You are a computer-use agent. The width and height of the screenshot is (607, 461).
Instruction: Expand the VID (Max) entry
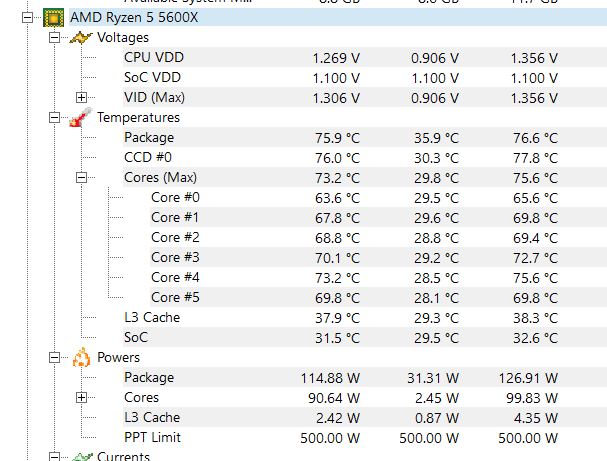[x=81, y=98]
